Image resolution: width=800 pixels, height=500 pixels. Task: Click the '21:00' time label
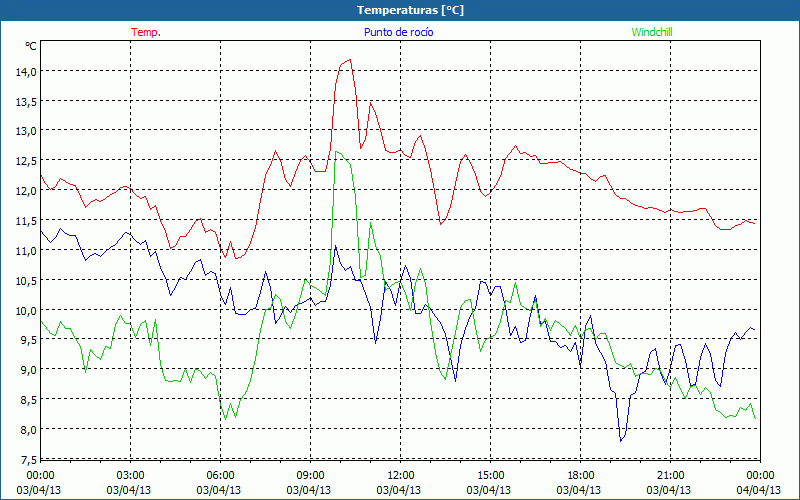pyautogui.click(x=670, y=476)
